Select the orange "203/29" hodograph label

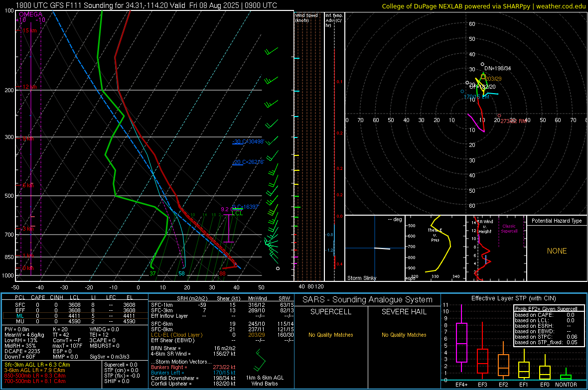(x=493, y=79)
